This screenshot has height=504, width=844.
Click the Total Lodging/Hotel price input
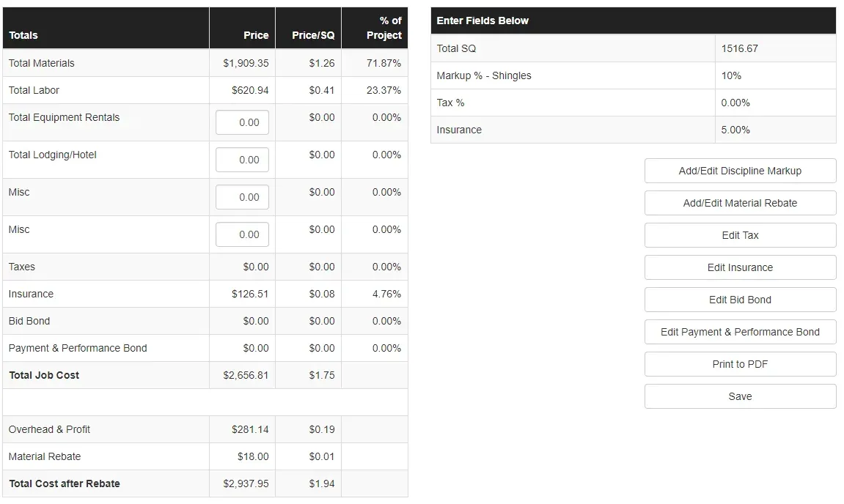[x=242, y=160]
